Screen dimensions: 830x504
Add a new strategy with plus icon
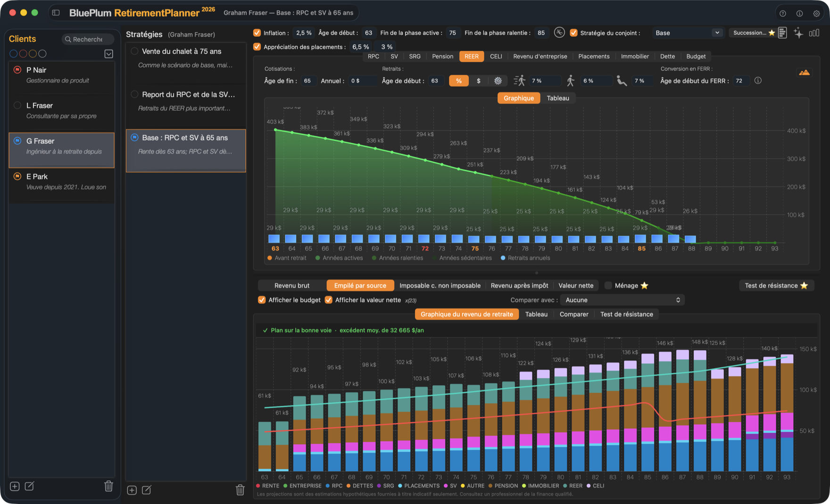[x=132, y=490]
